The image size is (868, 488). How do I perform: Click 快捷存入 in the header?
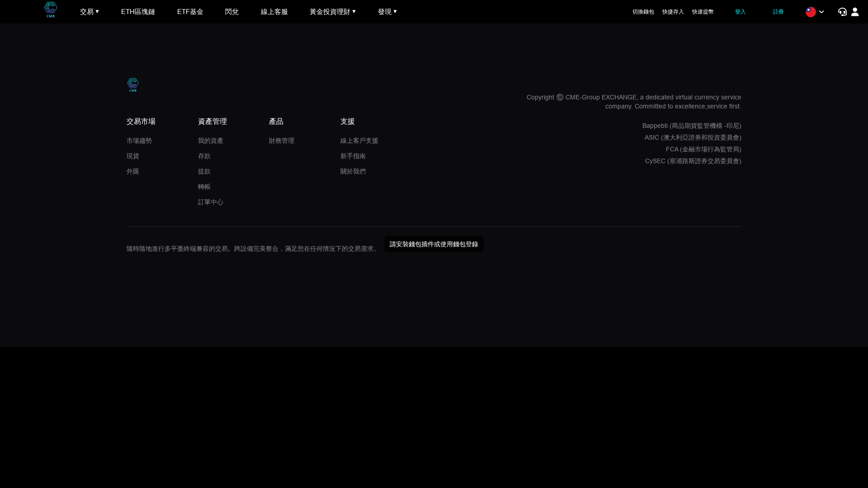click(x=673, y=12)
